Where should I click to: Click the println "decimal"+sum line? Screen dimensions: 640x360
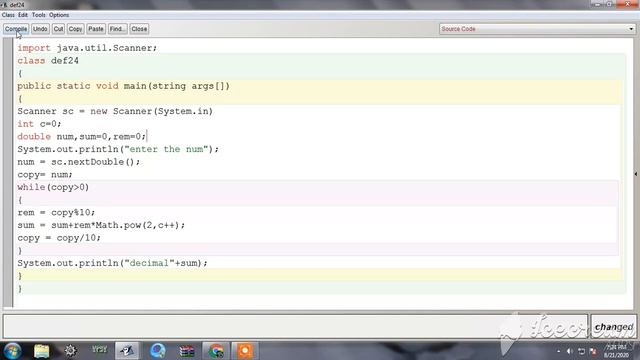pyautogui.click(x=112, y=263)
